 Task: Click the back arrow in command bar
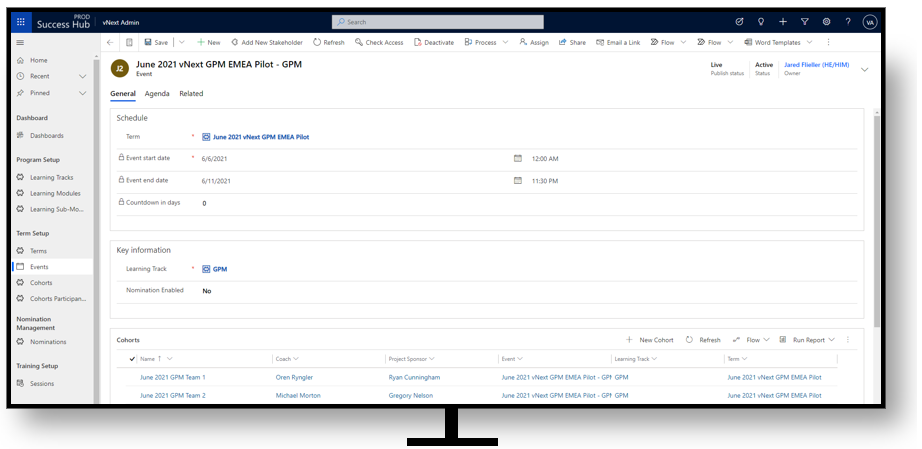pyautogui.click(x=110, y=42)
